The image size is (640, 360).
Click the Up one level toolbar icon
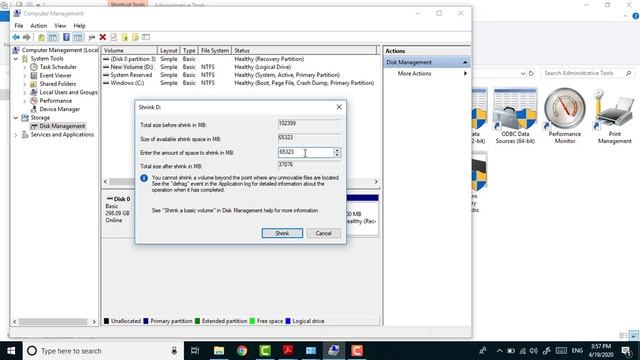(x=41, y=38)
